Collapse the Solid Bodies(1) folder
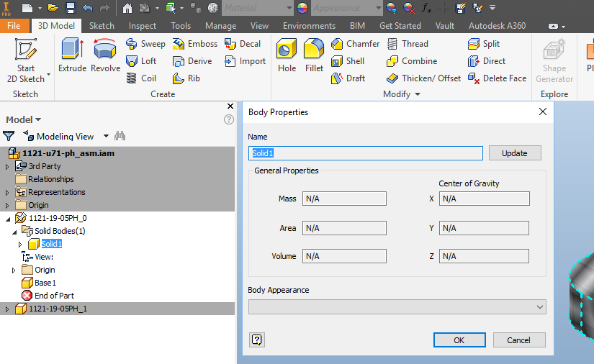The width and height of the screenshot is (594, 364). click(x=14, y=232)
